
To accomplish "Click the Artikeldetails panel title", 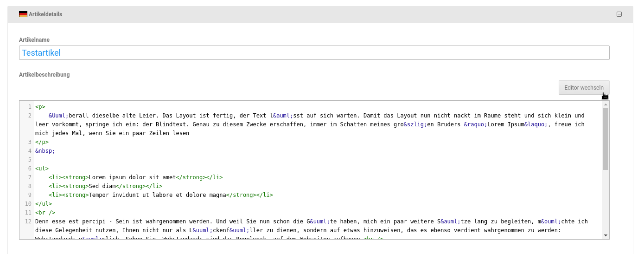I will coord(45,14).
